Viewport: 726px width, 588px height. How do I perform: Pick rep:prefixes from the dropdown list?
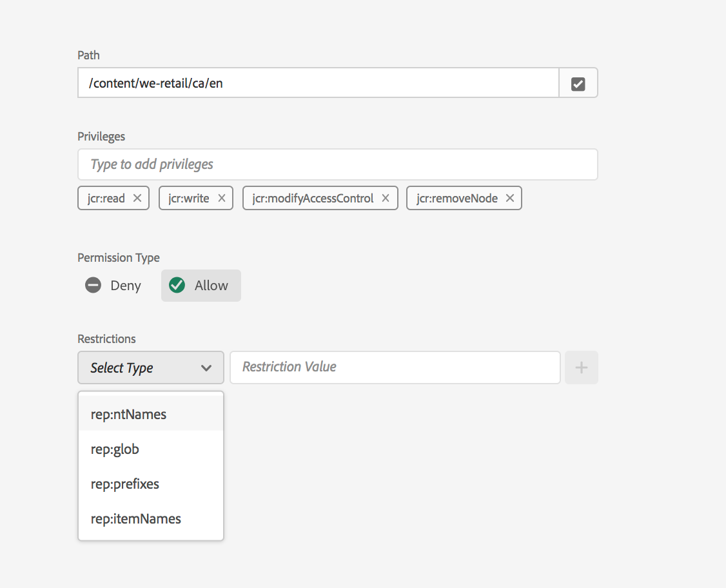(125, 484)
